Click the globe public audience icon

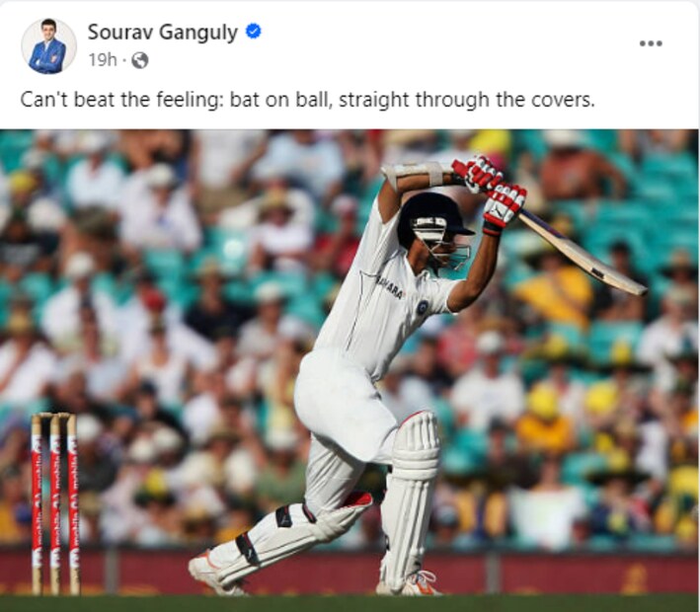(140, 60)
